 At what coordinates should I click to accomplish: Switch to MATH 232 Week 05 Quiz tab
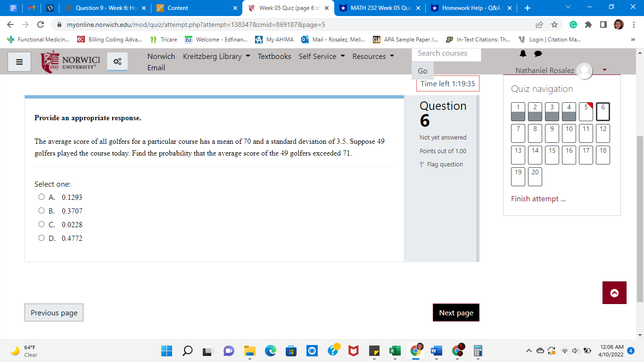coord(380,8)
